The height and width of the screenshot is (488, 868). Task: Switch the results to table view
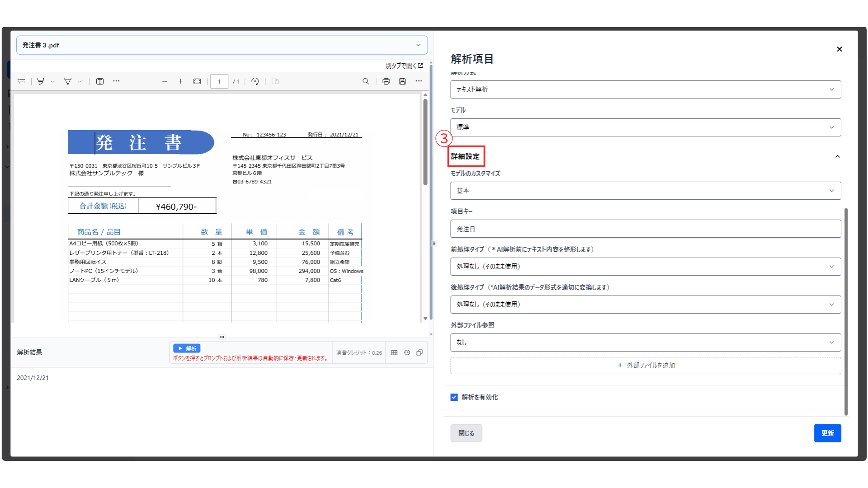(x=394, y=352)
